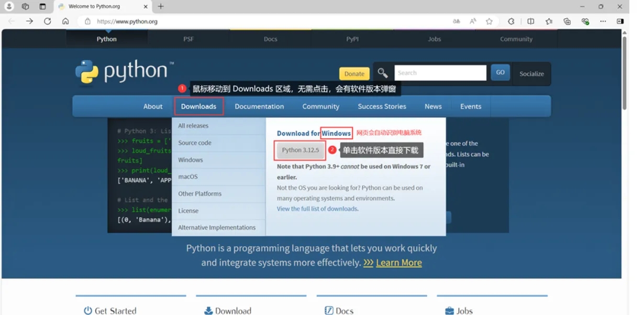Open the Read aloud icon
Image resolution: width=644 pixels, height=315 pixels.
[473, 21]
